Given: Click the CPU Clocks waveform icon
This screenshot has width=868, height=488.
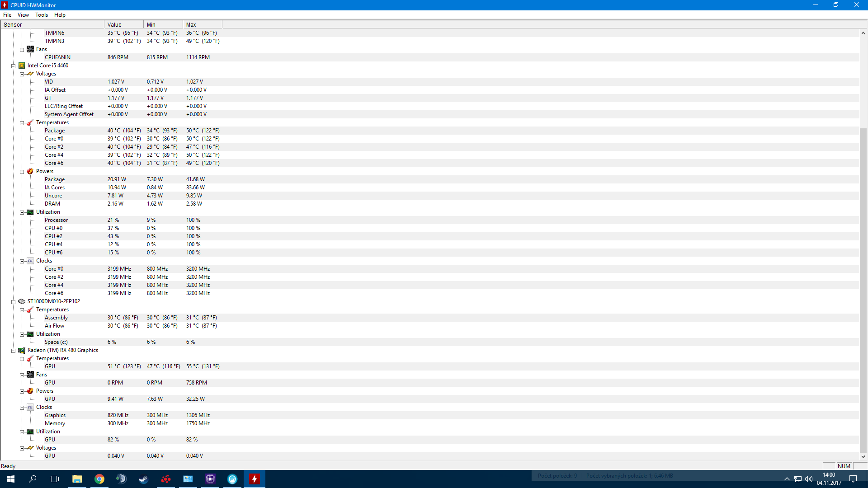Looking at the screenshot, I should pos(30,261).
